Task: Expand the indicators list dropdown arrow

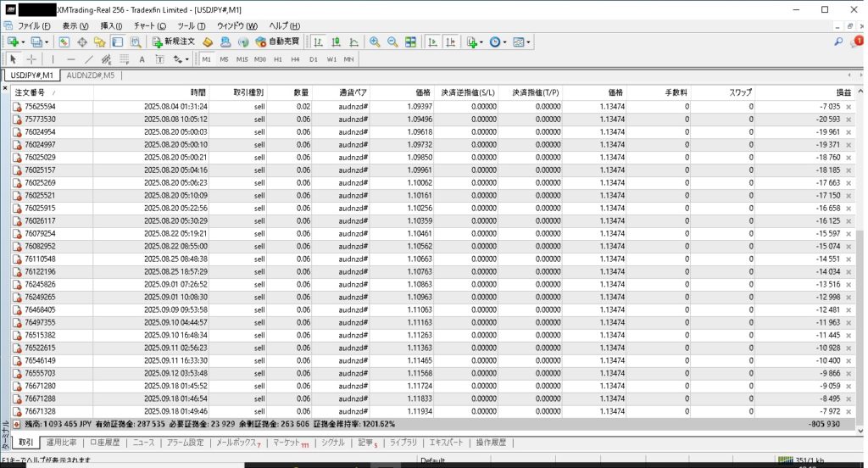Action: pos(481,42)
